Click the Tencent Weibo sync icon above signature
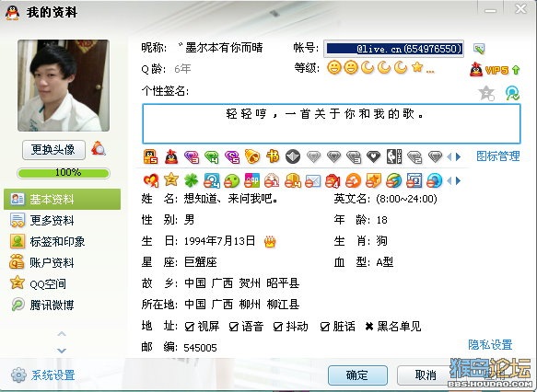 point(512,93)
